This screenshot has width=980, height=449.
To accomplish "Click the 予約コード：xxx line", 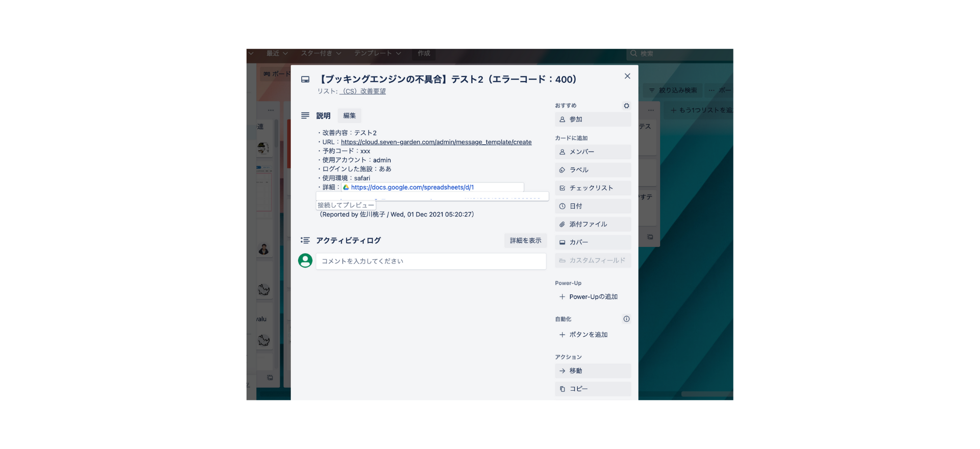I will tap(345, 151).
